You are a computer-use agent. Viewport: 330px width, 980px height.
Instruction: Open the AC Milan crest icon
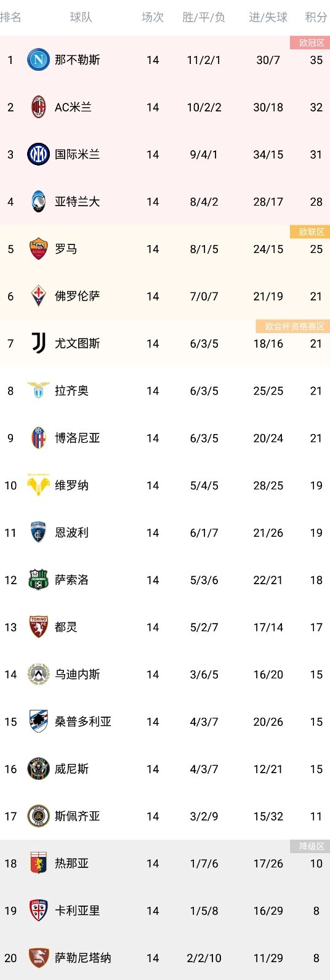pos(38,107)
